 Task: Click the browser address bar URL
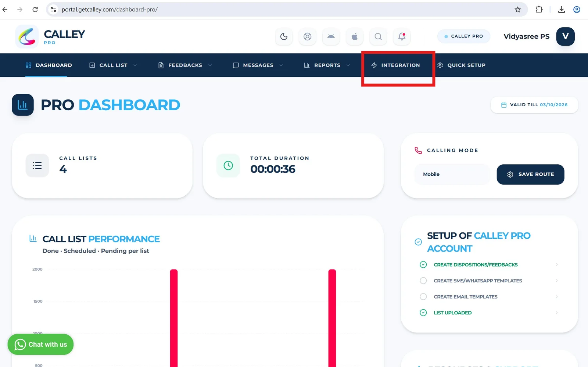point(110,10)
